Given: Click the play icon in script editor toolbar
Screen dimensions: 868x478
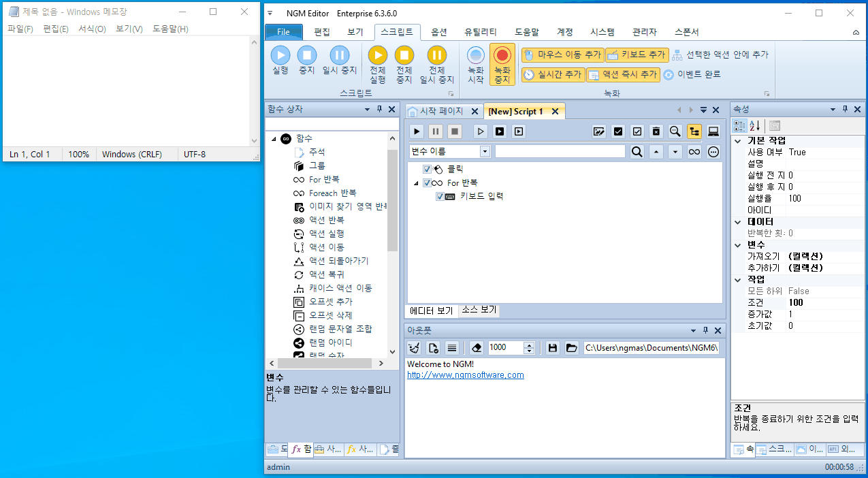Looking at the screenshot, I should (417, 131).
